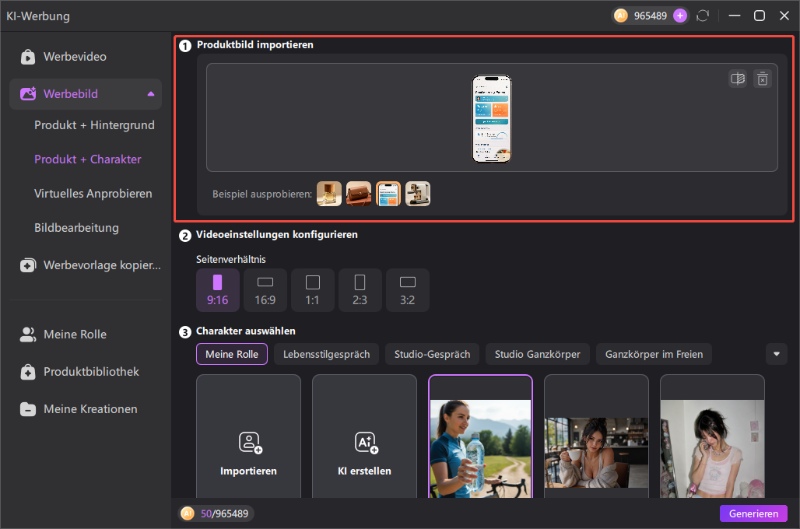This screenshot has height=529, width=800.
Task: Maximize the KI-Werbung window
Action: [759, 16]
